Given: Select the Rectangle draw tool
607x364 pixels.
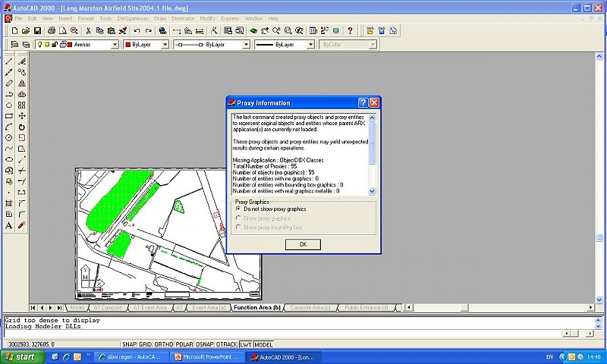Looking at the screenshot, I should pyautogui.click(x=9, y=116).
